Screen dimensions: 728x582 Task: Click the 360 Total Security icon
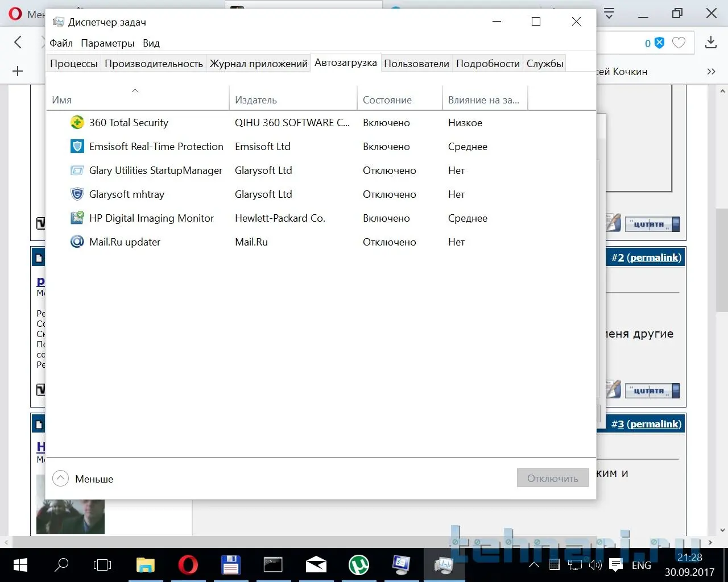[x=77, y=123]
